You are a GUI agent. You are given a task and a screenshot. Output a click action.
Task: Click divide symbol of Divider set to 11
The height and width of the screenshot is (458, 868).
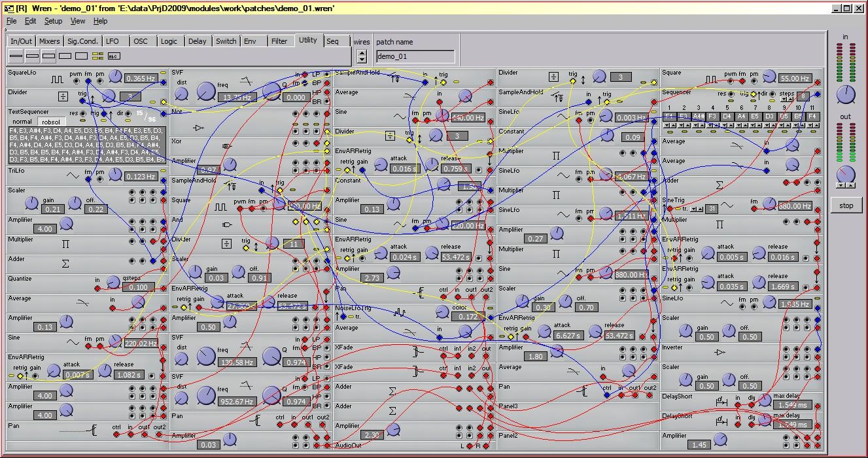pyautogui.click(x=226, y=244)
